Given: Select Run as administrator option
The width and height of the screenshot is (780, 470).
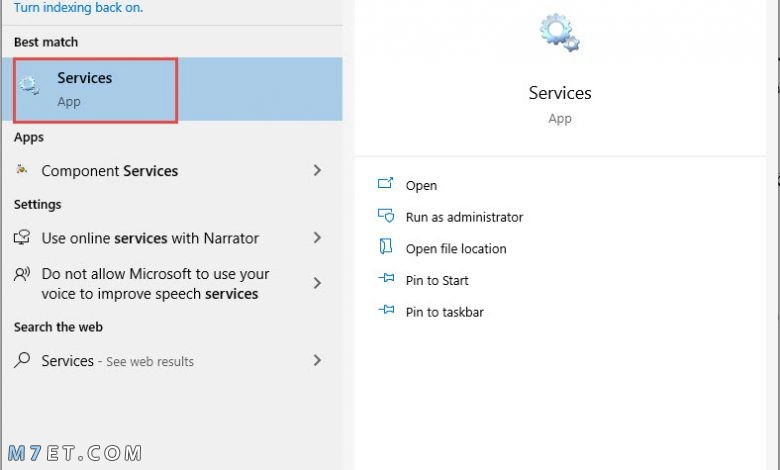Looking at the screenshot, I should click(x=464, y=217).
